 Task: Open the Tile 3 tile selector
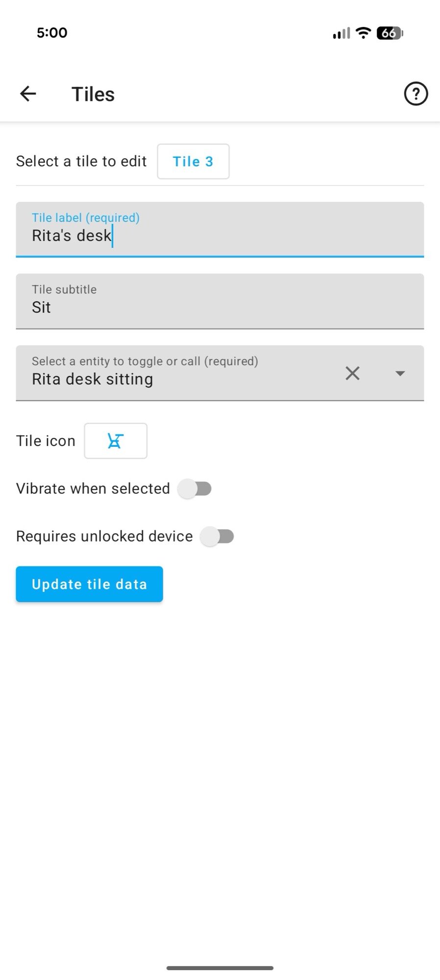tap(193, 162)
